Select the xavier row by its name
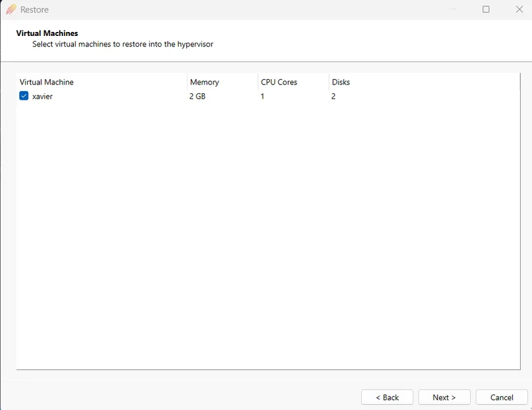Image resolution: width=532 pixels, height=410 pixels. 43,97
